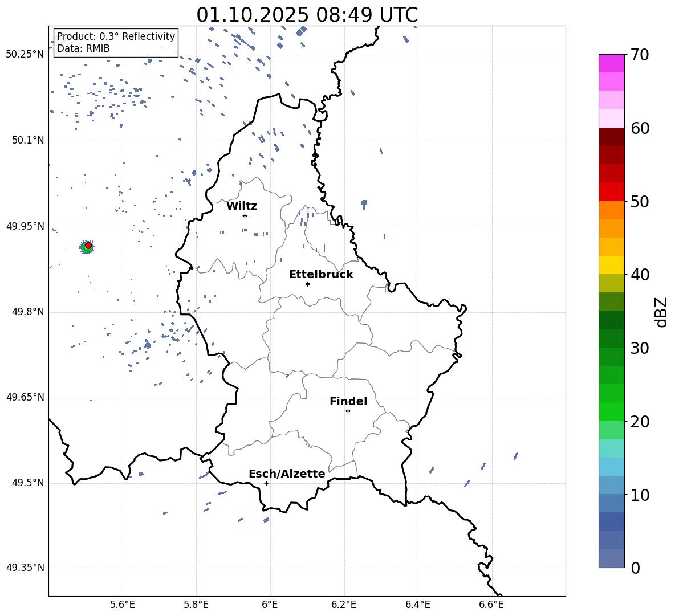Click the 49.5°N latitude label
This screenshot has width=675, height=616.
pos(28,483)
